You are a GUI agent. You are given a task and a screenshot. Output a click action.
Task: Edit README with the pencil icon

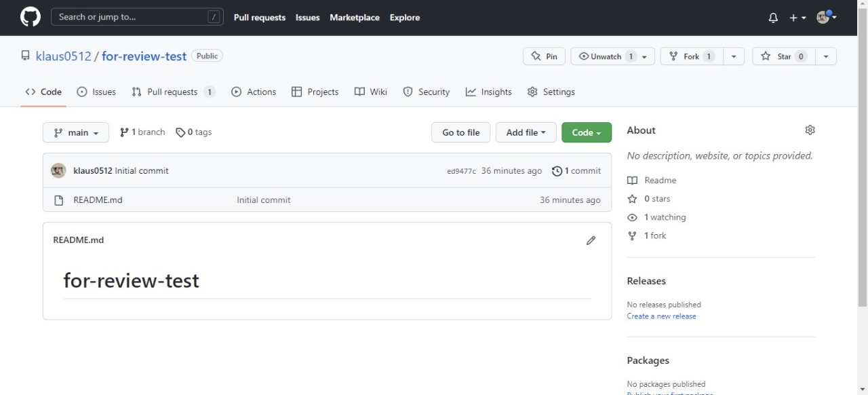coord(591,240)
